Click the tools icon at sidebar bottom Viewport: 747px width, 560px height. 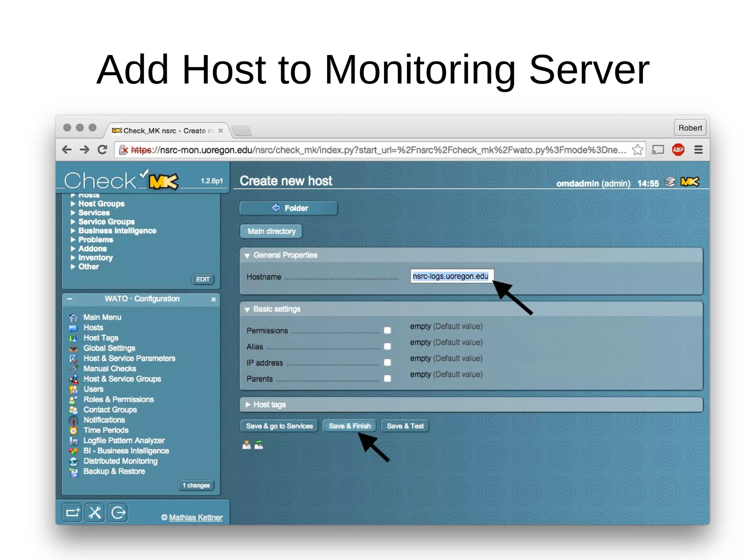[95, 513]
